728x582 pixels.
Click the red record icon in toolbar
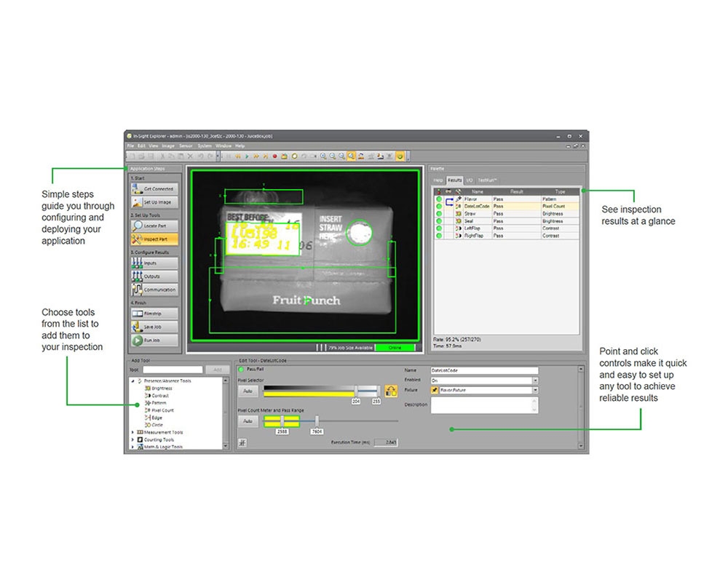click(x=275, y=156)
